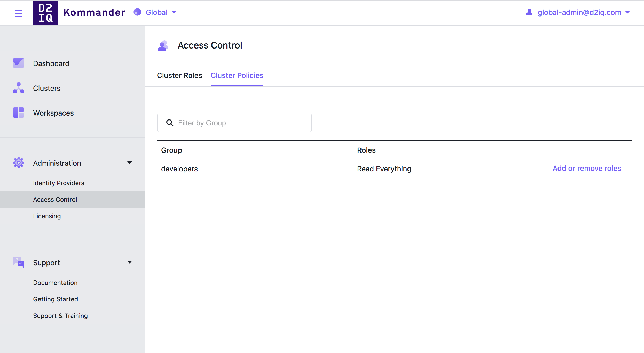
Task: Click the Workspaces icon in sidebar
Action: 19,113
